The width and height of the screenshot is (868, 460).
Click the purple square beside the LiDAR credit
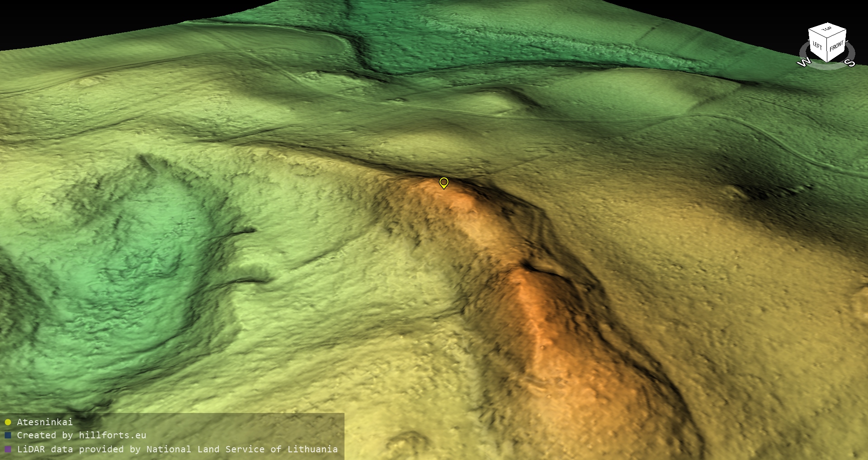pos(8,449)
